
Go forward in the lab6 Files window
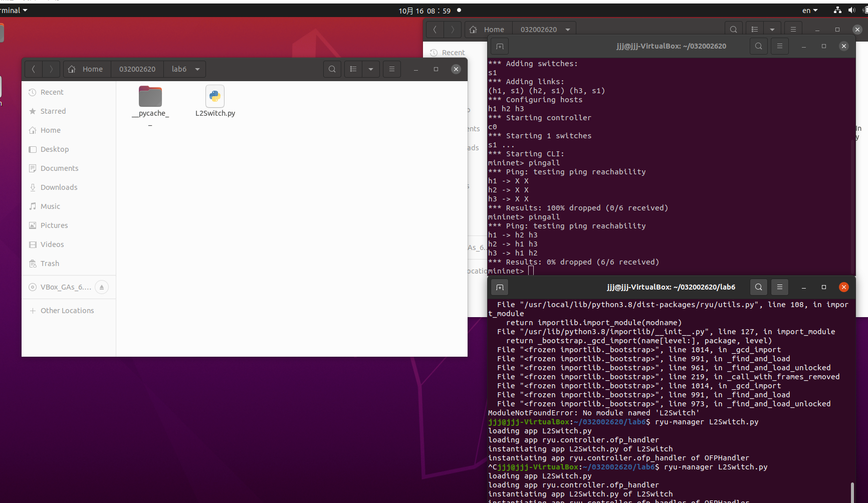[x=51, y=69]
